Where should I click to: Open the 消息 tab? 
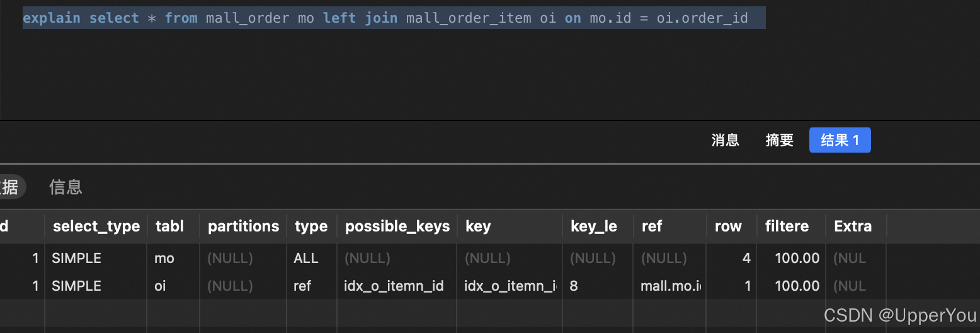tap(725, 140)
